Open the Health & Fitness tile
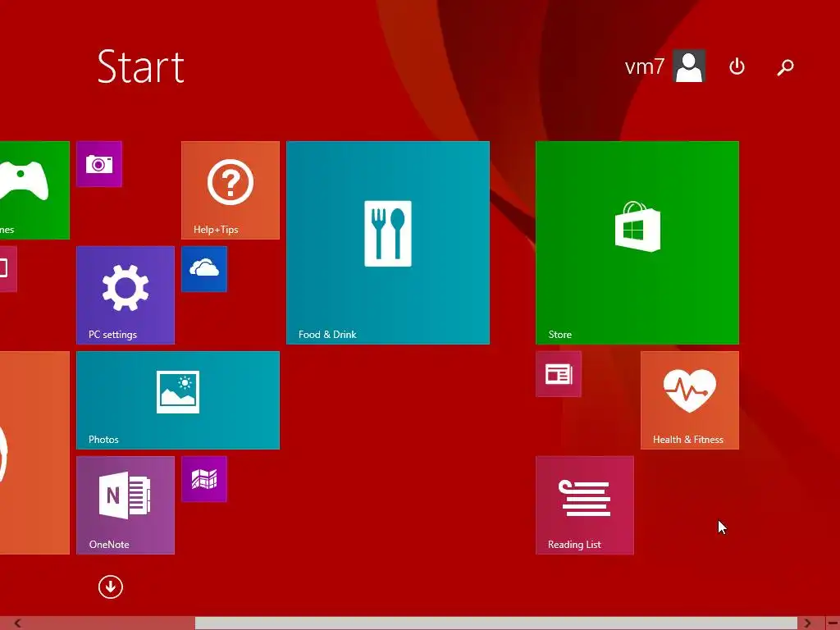Viewport: 840px width, 630px height. tap(690, 400)
